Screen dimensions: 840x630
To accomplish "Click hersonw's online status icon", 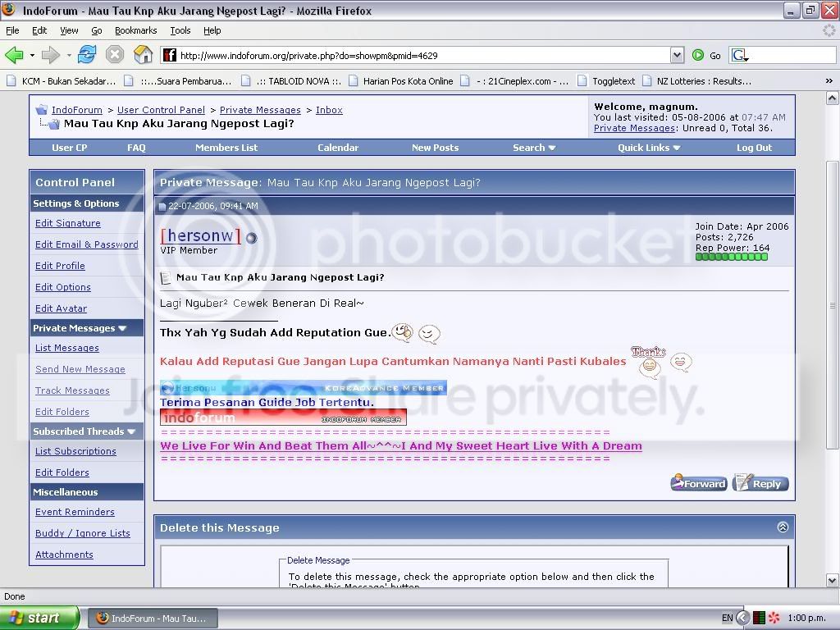I will tap(251, 238).
